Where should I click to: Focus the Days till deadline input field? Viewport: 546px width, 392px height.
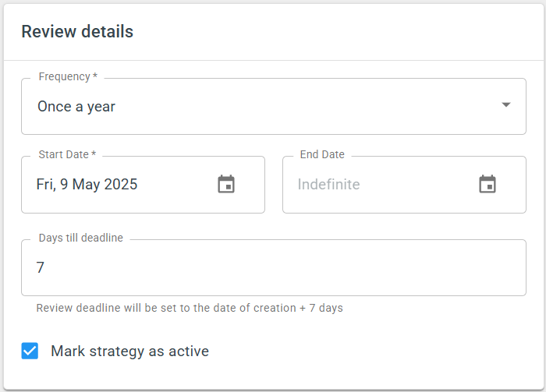[274, 268]
